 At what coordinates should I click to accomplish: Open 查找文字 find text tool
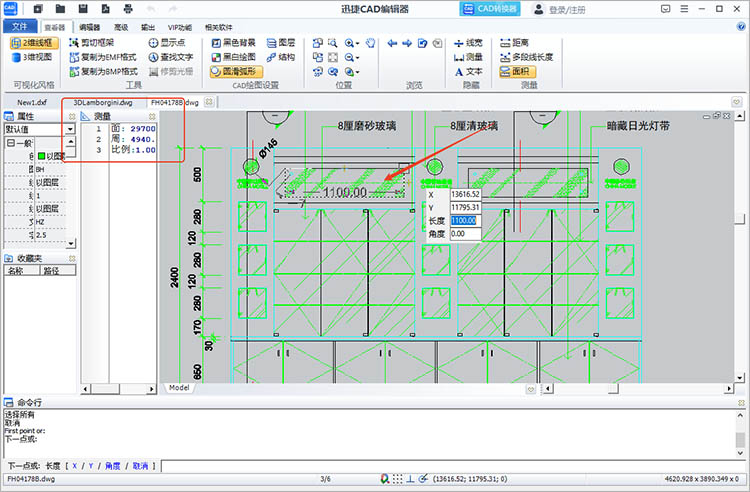click(x=170, y=57)
